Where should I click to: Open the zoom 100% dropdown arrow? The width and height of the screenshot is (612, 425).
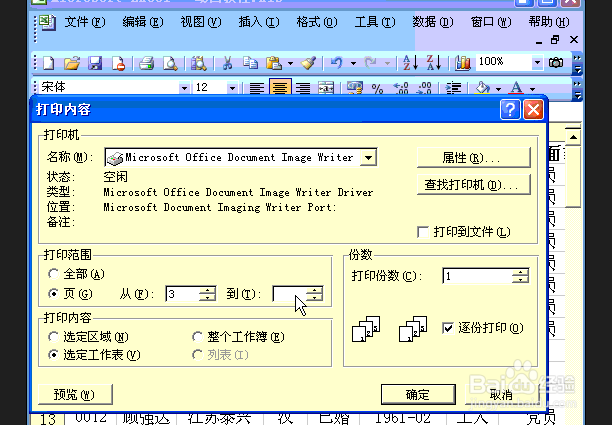[x=537, y=62]
